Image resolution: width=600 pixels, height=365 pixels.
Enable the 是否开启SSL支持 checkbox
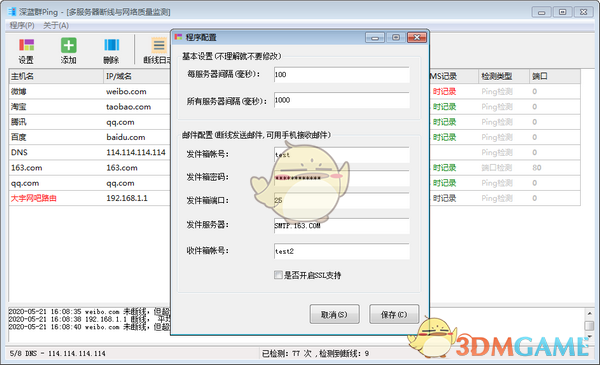coord(278,275)
